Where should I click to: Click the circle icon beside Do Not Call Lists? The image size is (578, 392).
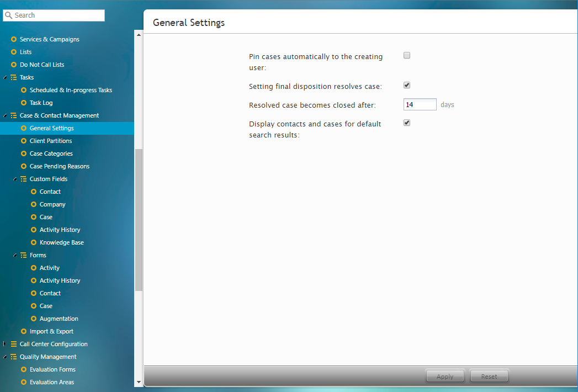click(14, 65)
